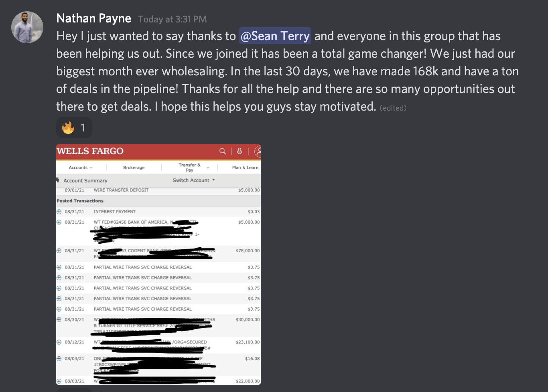Image resolution: width=548 pixels, height=392 pixels.
Task: Click the padlock security icon
Action: click(239, 151)
